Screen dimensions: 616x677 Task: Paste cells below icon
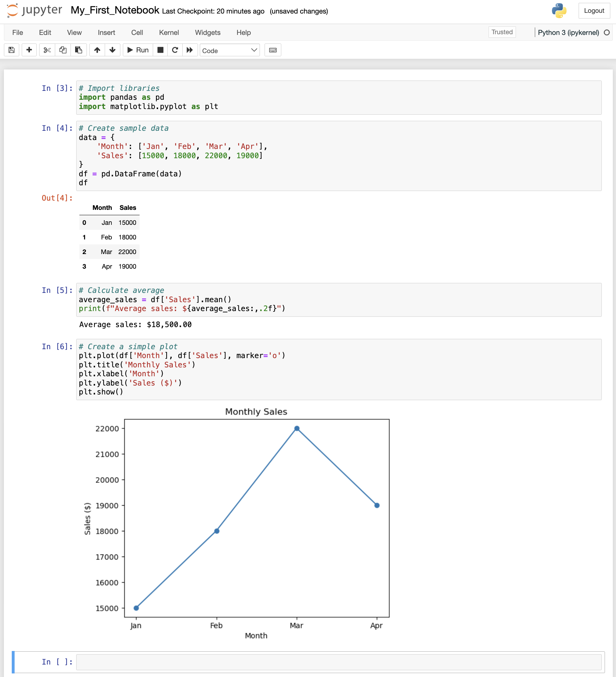[x=78, y=50]
